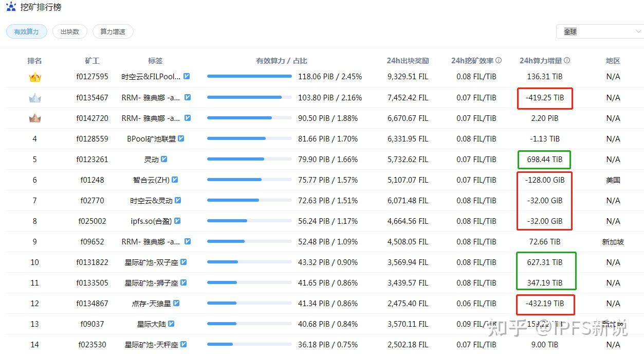Click the info icon beside 24h挖矿效率
This screenshot has height=354, width=644.
coord(499,61)
